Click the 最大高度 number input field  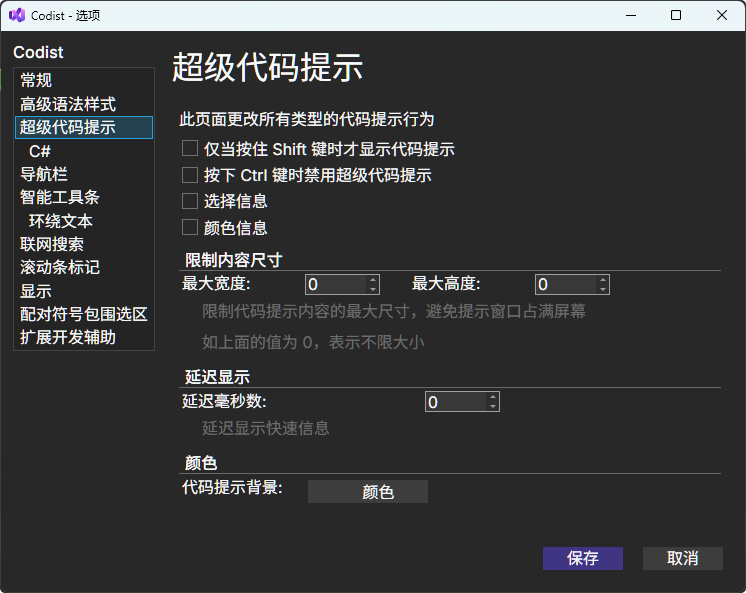[564, 285]
